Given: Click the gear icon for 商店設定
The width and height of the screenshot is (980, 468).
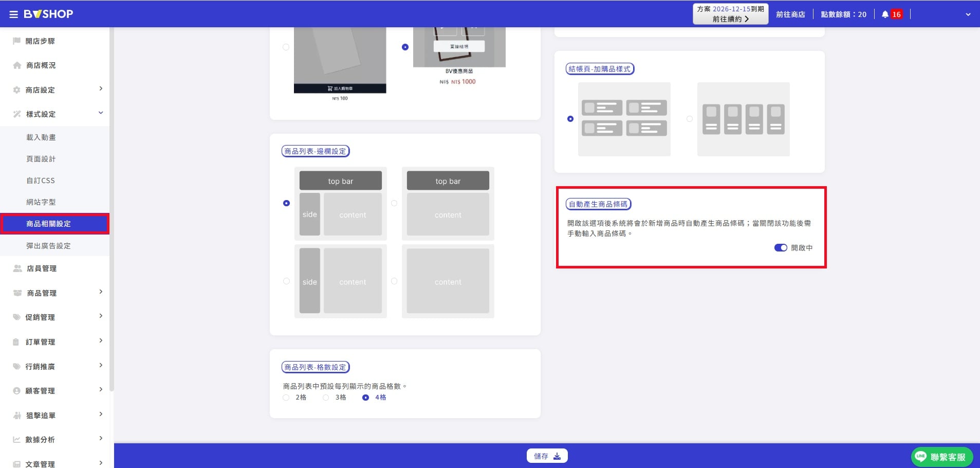Looking at the screenshot, I should pos(16,89).
